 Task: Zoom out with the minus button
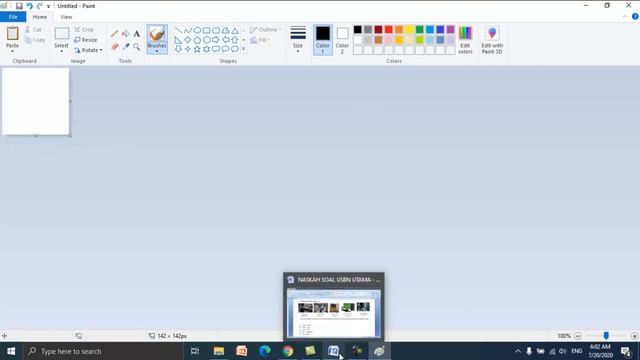point(578,336)
